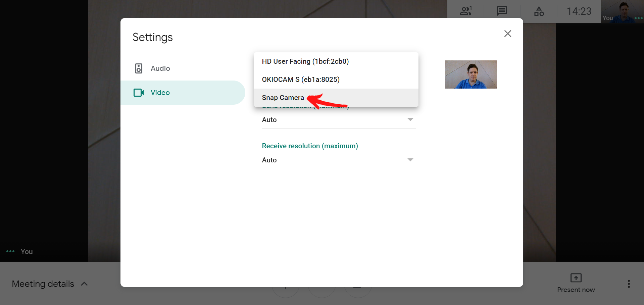Viewport: 644px width, 305px height.
Task: Open the participants list icon
Action: coord(465,11)
